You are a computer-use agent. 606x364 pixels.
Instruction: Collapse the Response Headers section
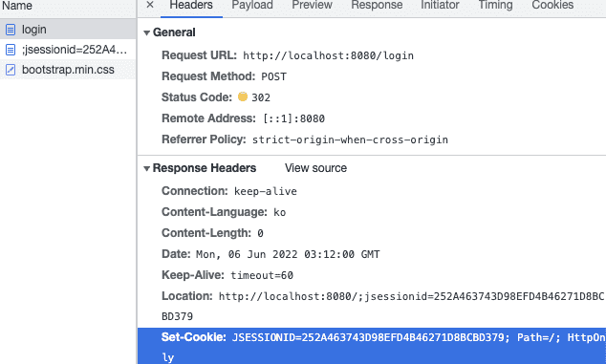point(147,168)
